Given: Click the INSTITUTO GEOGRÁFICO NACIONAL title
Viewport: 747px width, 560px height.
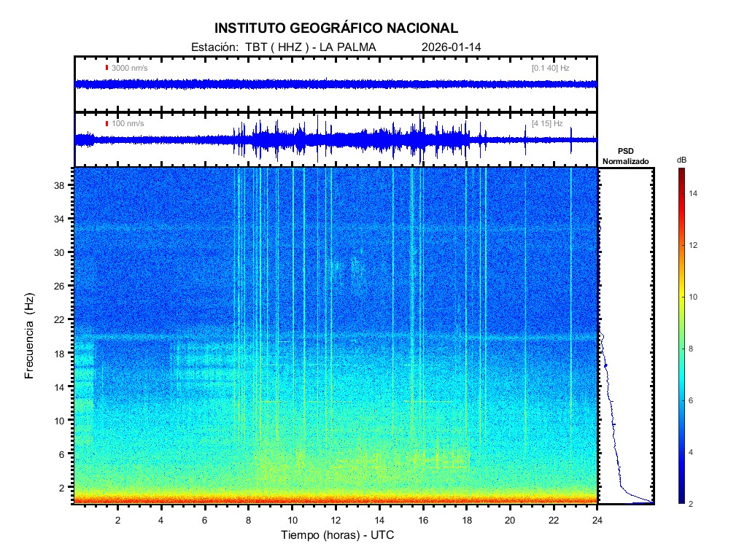Looking at the screenshot, I should coord(336,28).
